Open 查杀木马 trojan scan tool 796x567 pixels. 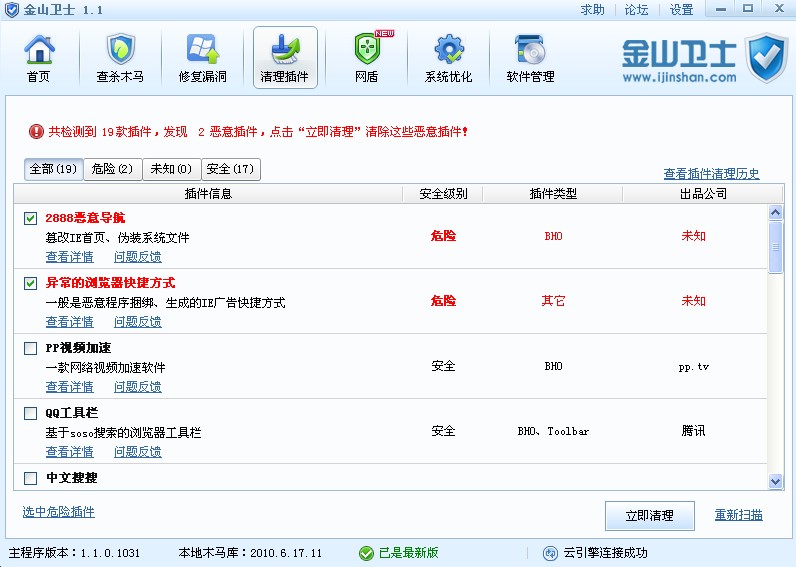120,58
